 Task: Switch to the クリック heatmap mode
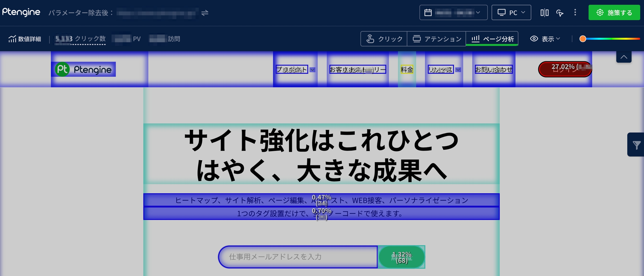(384, 39)
